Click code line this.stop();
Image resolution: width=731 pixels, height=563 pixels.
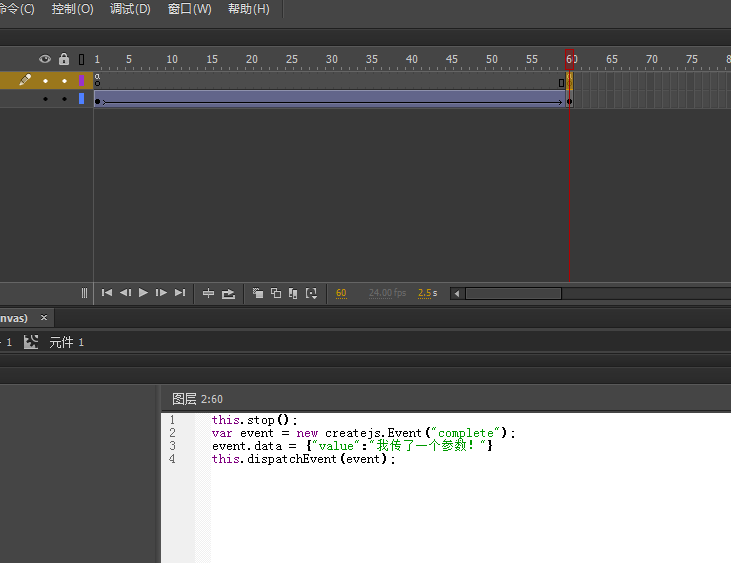254,420
